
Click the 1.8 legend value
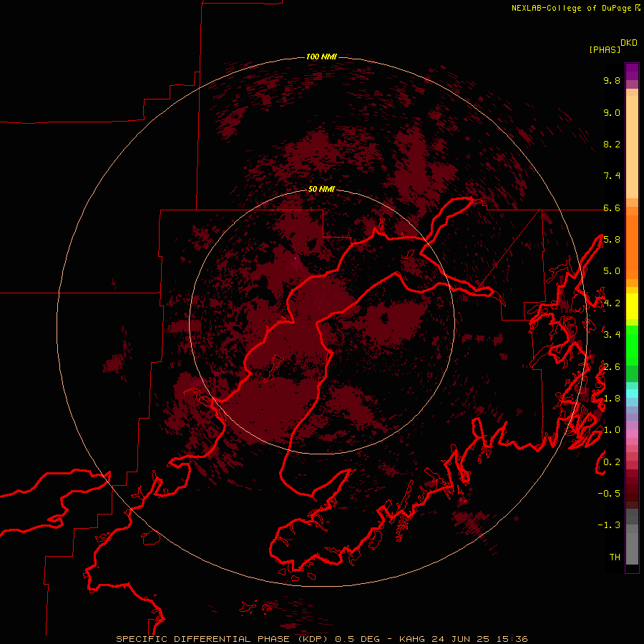point(612,399)
